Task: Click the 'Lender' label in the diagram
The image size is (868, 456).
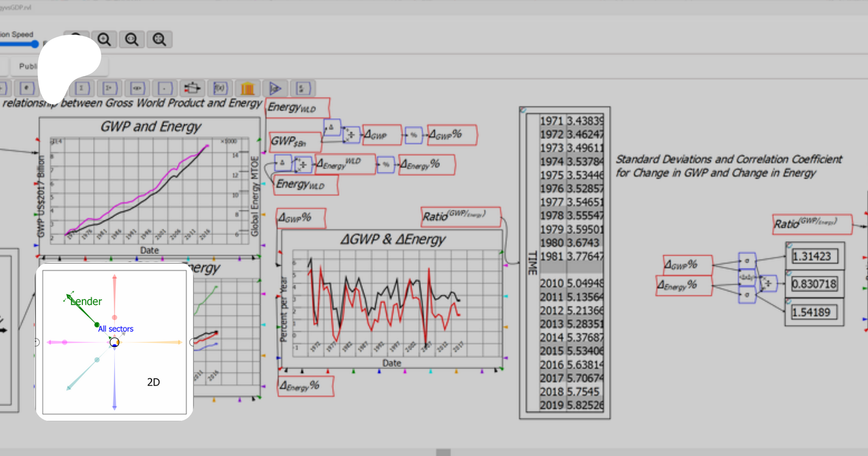Action: coord(86,302)
